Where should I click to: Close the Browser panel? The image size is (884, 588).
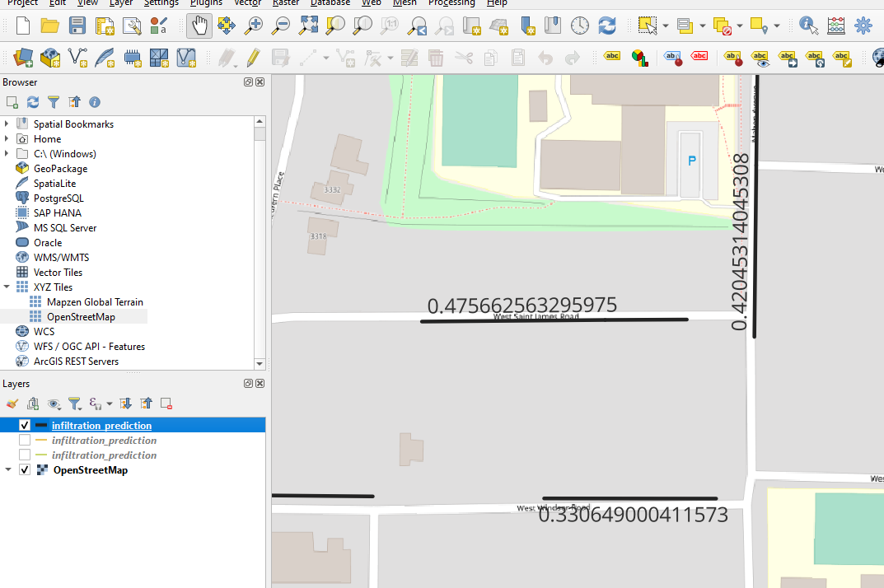260,82
